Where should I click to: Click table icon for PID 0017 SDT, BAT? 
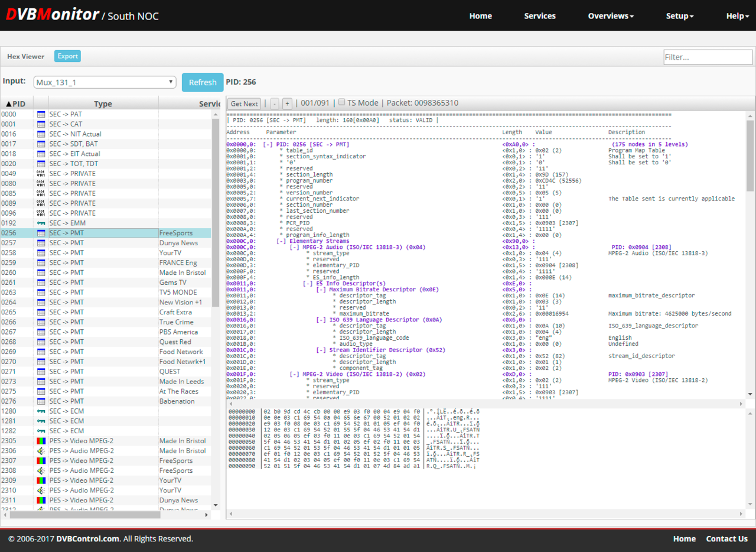point(41,144)
